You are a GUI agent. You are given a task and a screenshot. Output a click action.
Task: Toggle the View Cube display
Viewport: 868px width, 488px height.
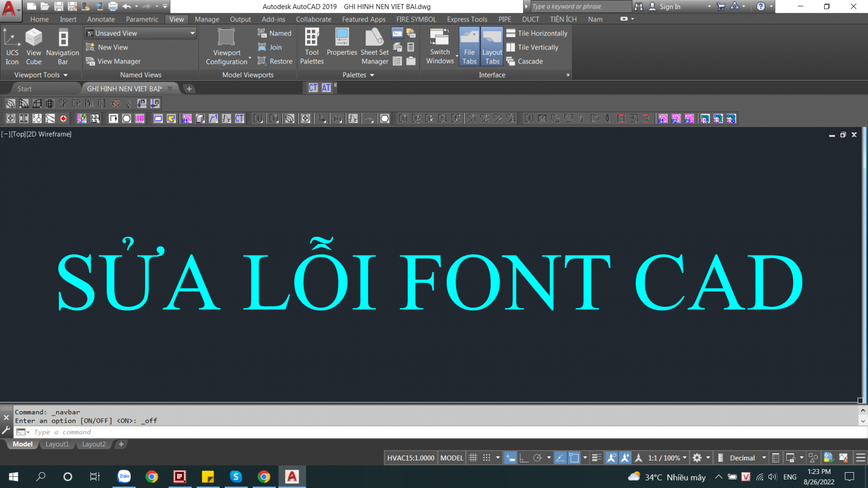tap(34, 46)
